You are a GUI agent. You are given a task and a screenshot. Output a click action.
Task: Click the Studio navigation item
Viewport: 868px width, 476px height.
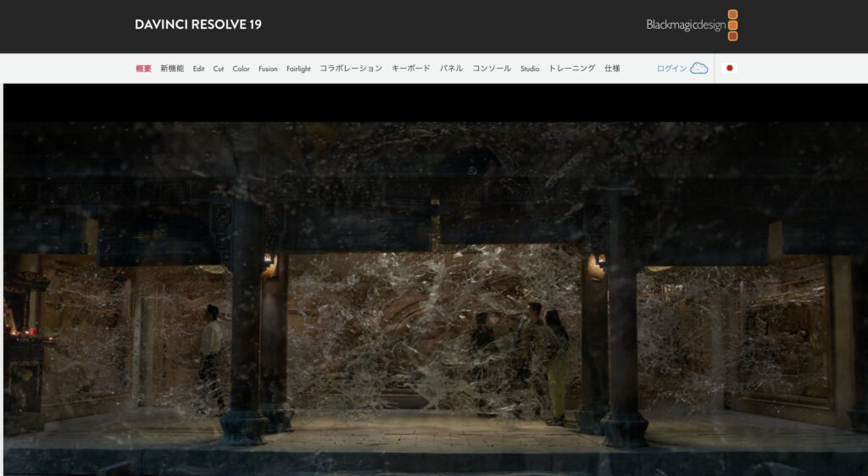point(530,69)
